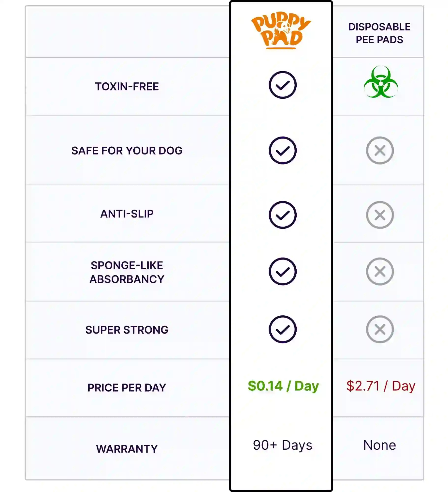Click Puppy Pad's Anti-Slip checkmark icon
This screenshot has width=448, height=492.
(x=283, y=215)
